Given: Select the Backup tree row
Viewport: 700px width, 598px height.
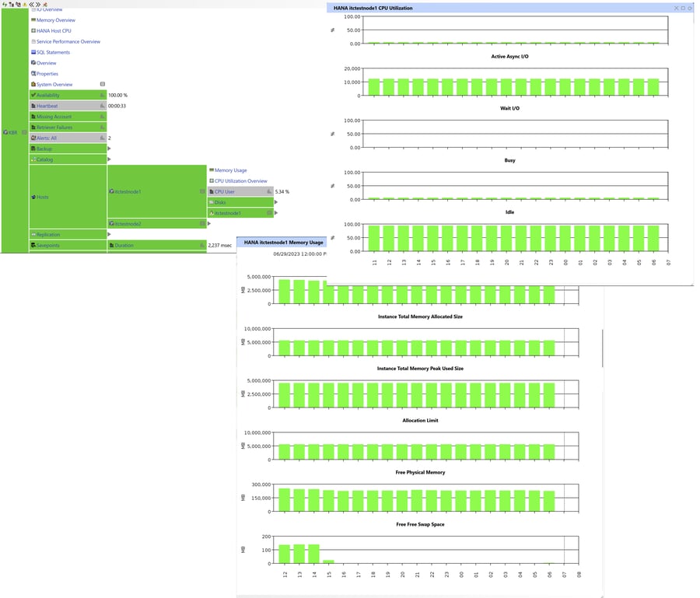Looking at the screenshot, I should pos(68,149).
